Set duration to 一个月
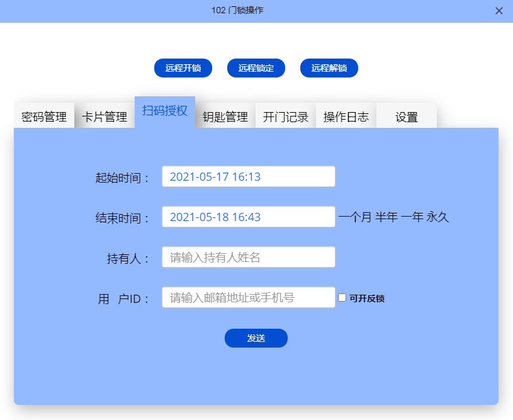The width and height of the screenshot is (513, 420). (x=355, y=217)
